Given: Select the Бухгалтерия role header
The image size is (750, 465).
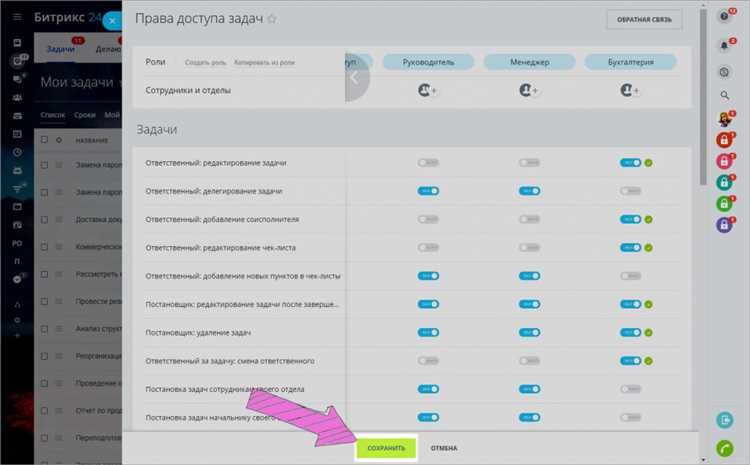Looking at the screenshot, I should (630, 62).
